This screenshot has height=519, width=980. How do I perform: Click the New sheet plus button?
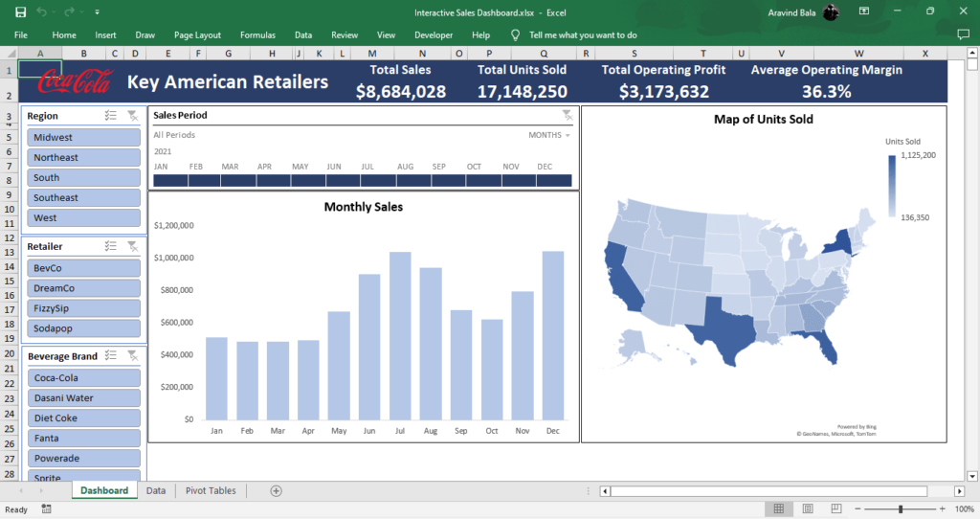click(x=277, y=491)
